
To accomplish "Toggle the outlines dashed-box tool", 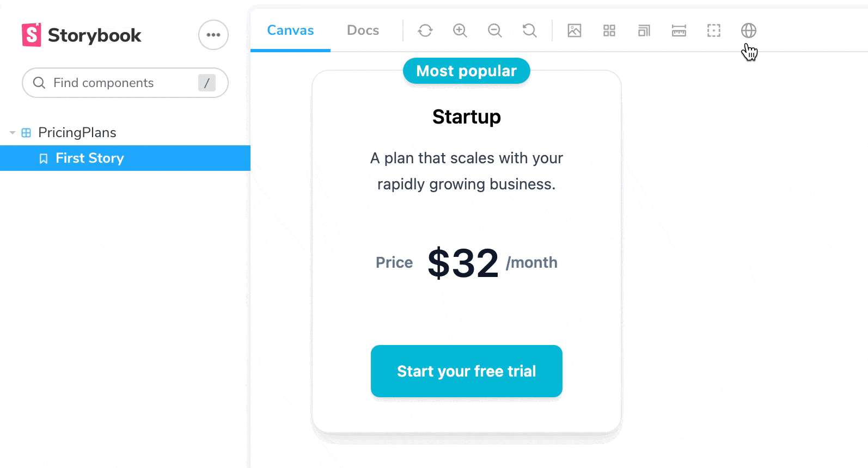I will click(x=714, y=30).
